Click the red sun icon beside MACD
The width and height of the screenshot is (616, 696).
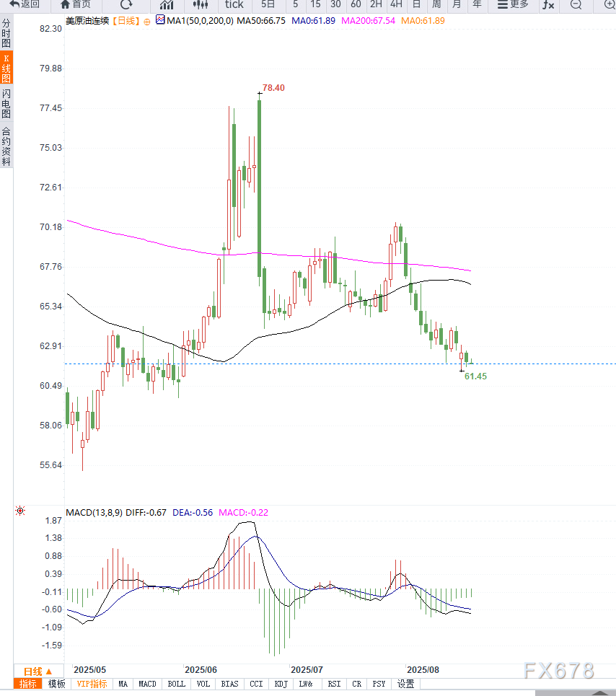pos(20,511)
